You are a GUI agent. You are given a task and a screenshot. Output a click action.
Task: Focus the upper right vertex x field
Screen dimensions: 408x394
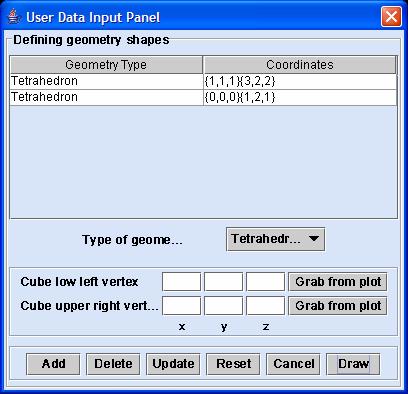(x=181, y=306)
